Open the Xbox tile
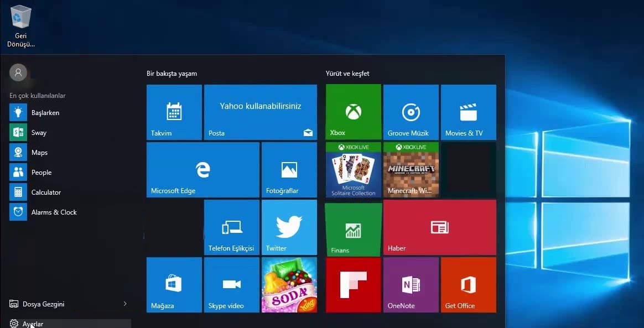Viewport: 644px width, 328px height. click(353, 112)
